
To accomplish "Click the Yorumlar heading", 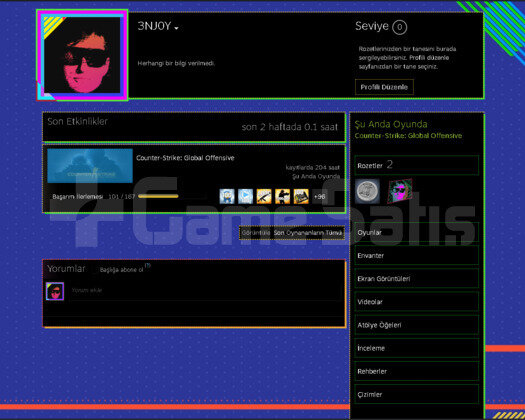I will click(x=66, y=269).
